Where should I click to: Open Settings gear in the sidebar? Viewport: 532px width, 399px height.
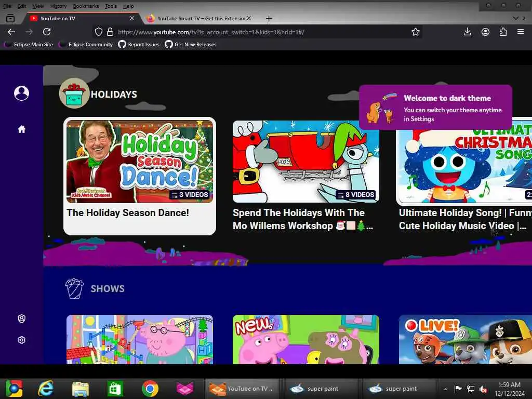coord(21,340)
